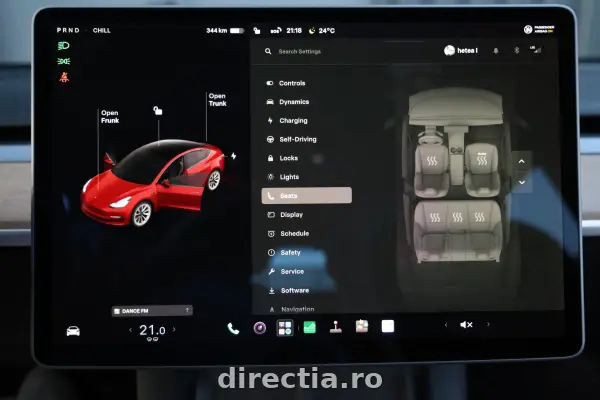Image resolution: width=600 pixels, height=400 pixels.
Task: Open the Camera app icon
Action: pos(260,328)
